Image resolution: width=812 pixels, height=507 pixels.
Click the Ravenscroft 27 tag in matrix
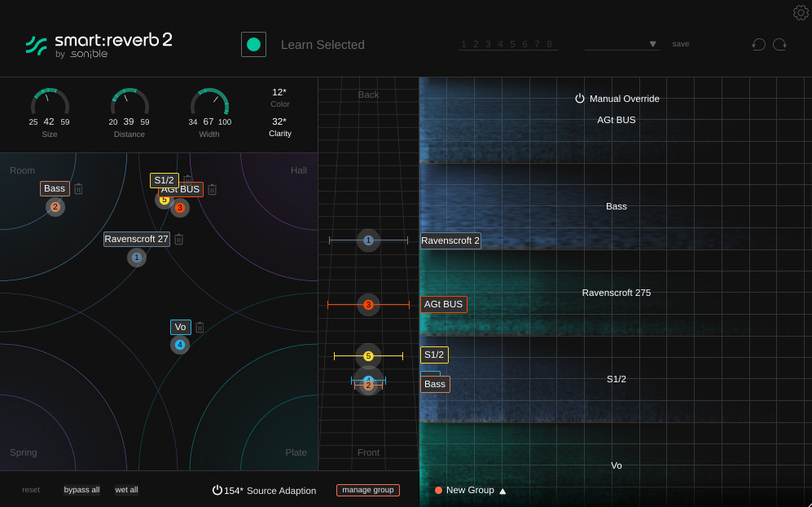[137, 239]
